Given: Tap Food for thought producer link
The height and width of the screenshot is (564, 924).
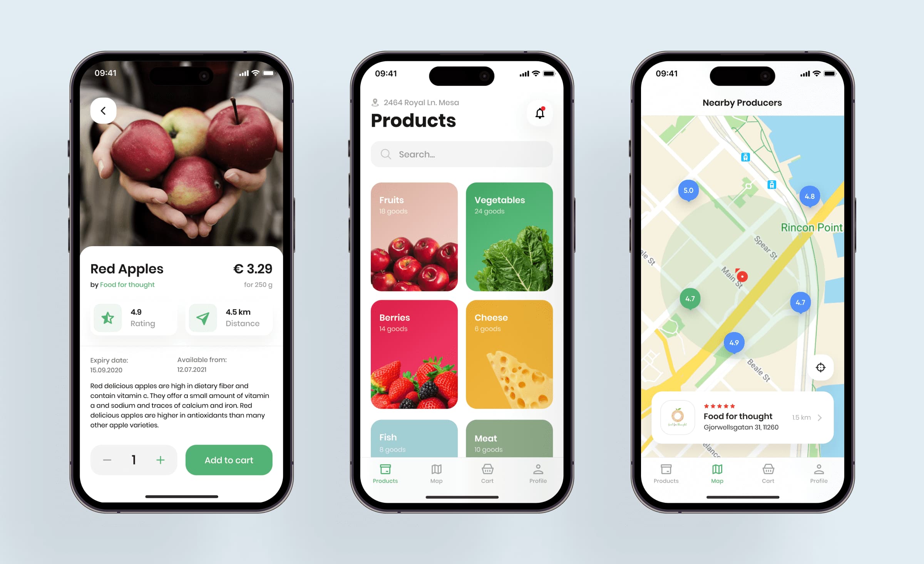Looking at the screenshot, I should (x=126, y=285).
